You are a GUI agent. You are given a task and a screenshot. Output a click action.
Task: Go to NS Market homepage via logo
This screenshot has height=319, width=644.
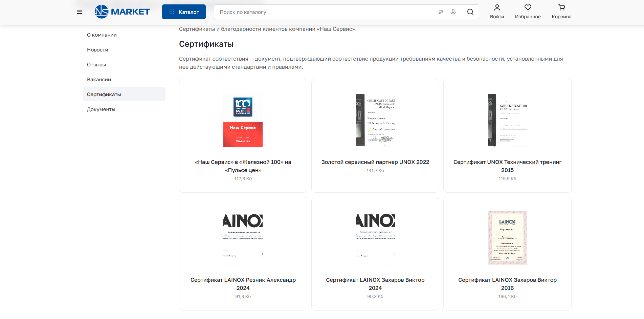tap(122, 12)
